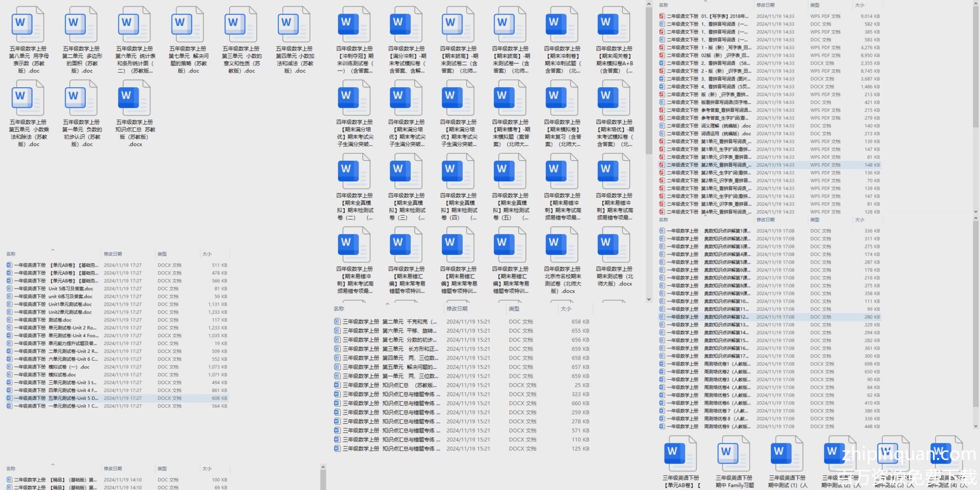Open the 三年级英语下册【单元AB卷】Word icon
Viewport: 980px width, 490px height.
[680, 453]
